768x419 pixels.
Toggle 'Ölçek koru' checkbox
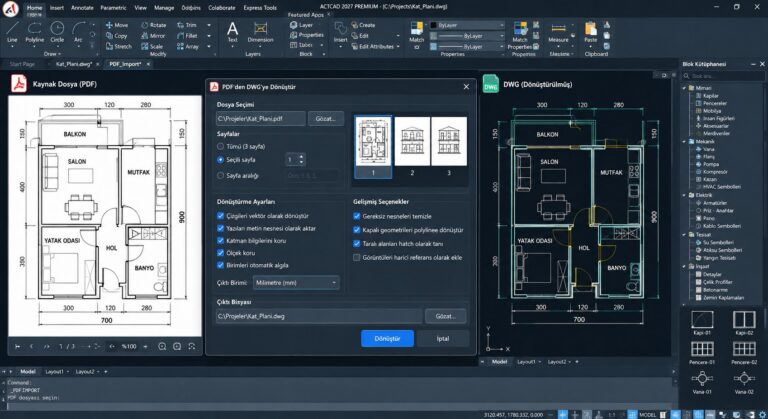pos(220,253)
